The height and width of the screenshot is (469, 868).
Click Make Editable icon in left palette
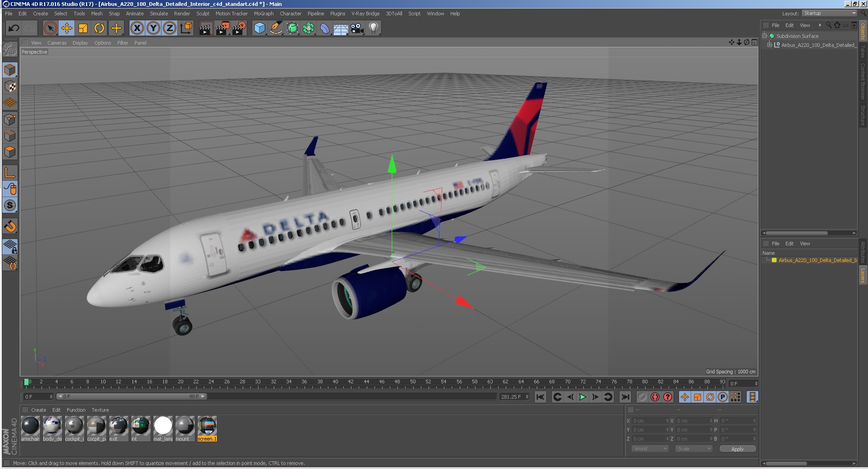click(10, 50)
